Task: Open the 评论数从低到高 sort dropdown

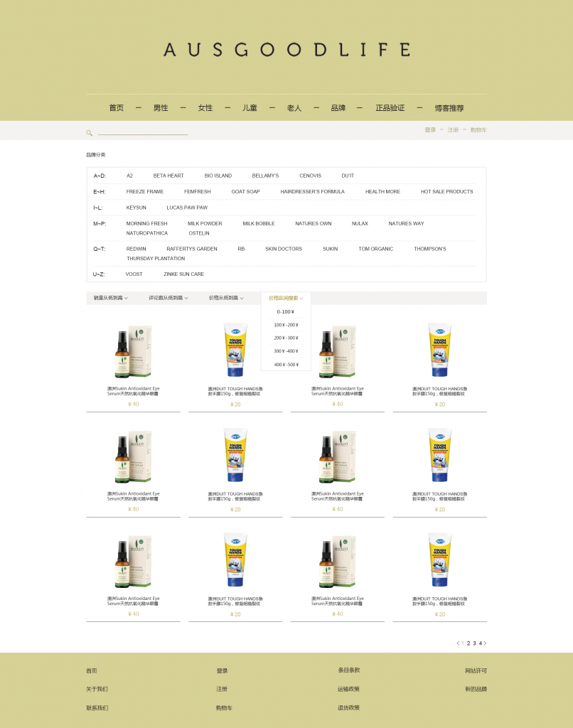Action: point(168,298)
